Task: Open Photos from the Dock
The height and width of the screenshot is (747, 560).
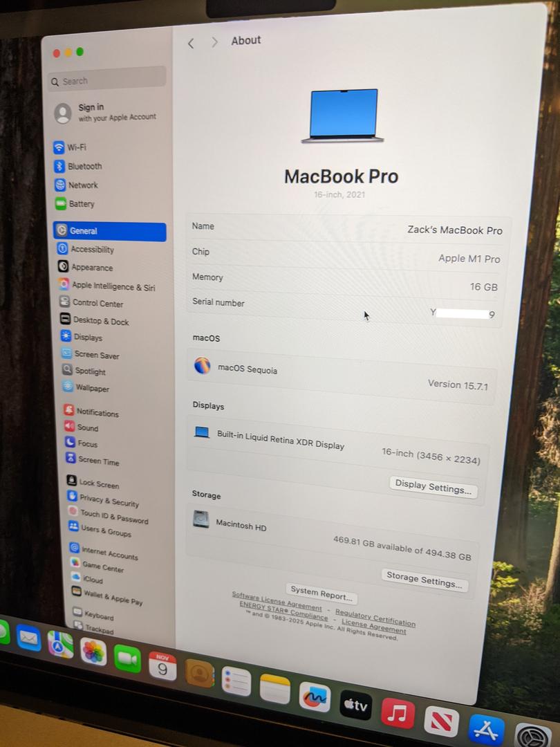Action: pos(93,652)
